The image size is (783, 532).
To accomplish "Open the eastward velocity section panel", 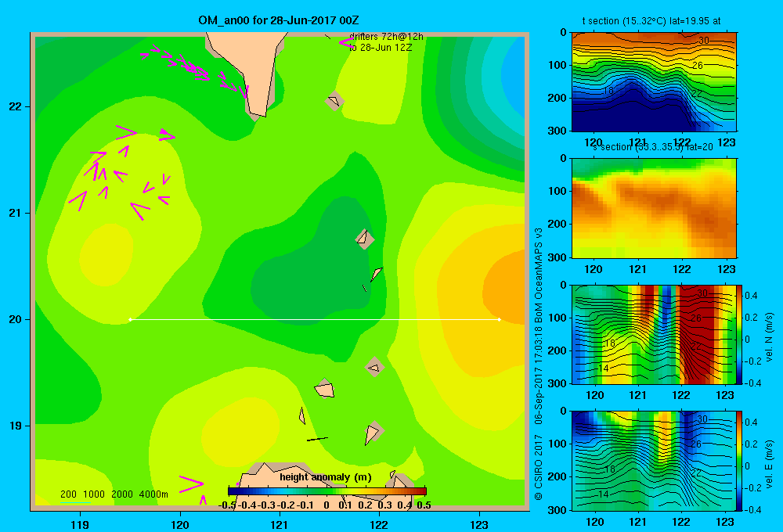I will pyautogui.click(x=654, y=461).
